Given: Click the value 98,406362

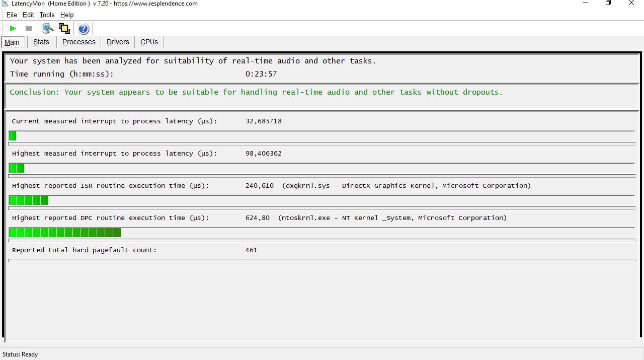Looking at the screenshot, I should click(264, 154).
